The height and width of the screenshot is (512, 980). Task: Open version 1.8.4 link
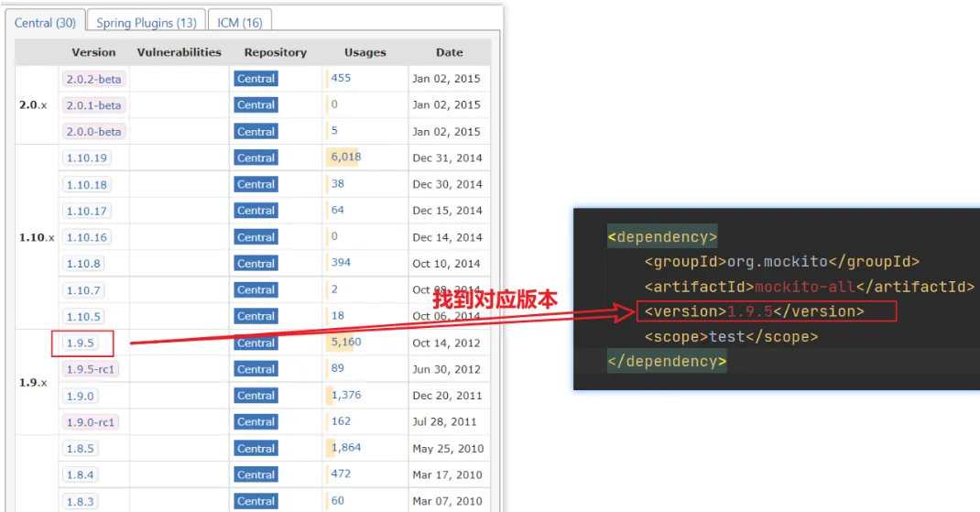click(x=80, y=474)
